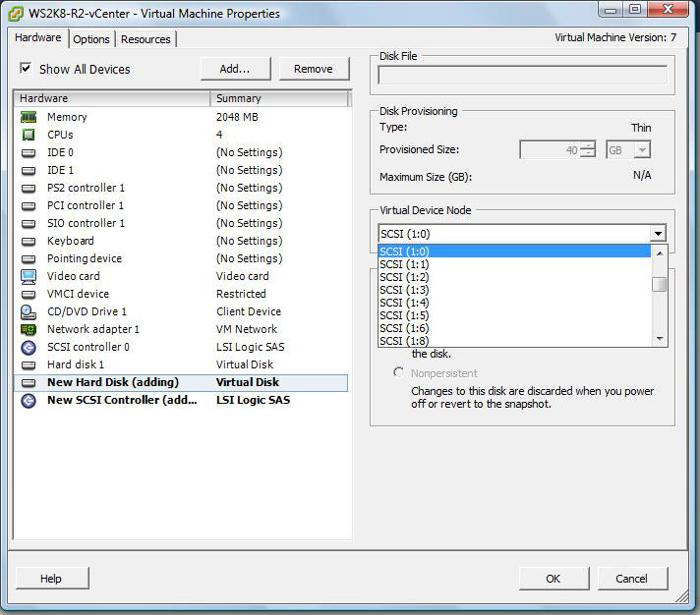Select the Virtual Disk summary of Hard disk 1
Screen dimensions: 700x615
[245, 364]
